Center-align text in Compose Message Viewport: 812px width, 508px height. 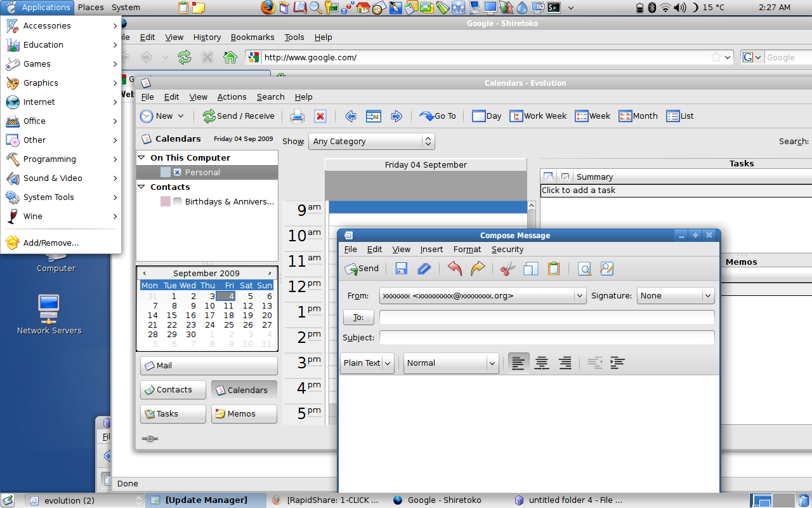click(x=541, y=363)
